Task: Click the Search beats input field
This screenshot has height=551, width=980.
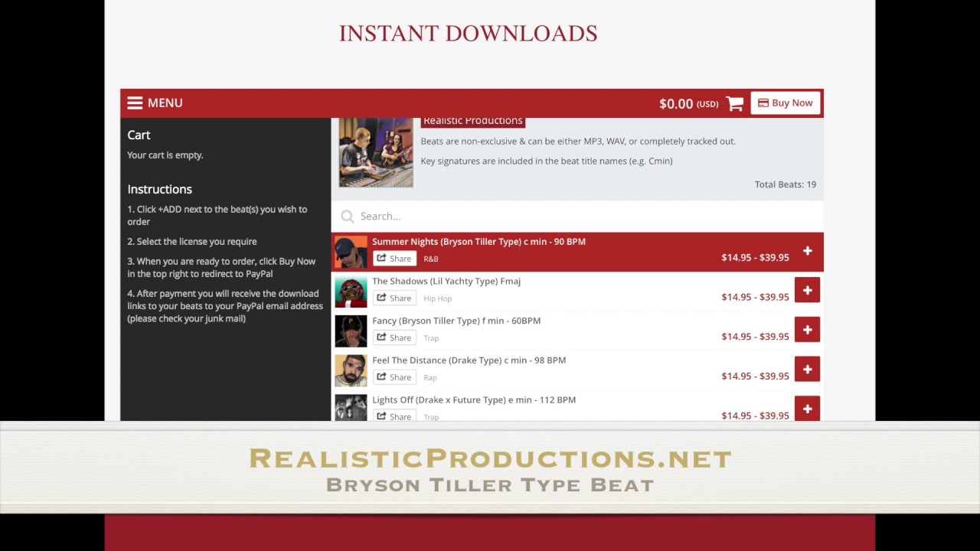Action: point(577,216)
